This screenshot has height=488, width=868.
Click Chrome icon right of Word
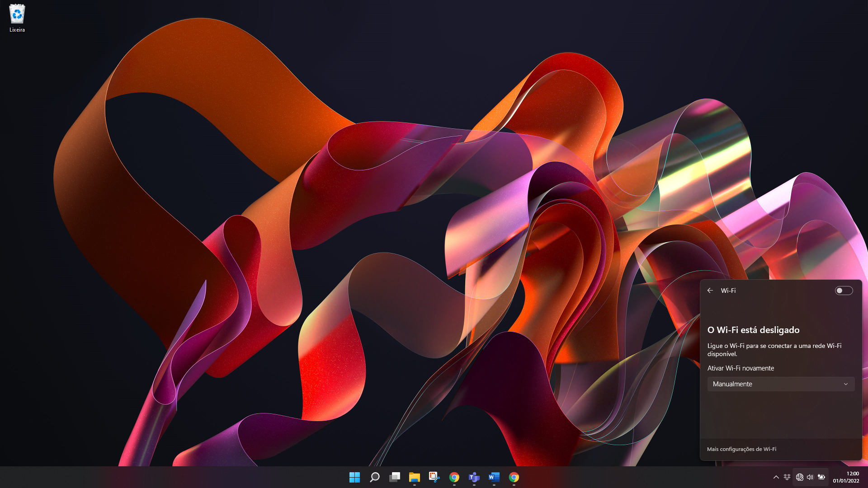tap(514, 477)
